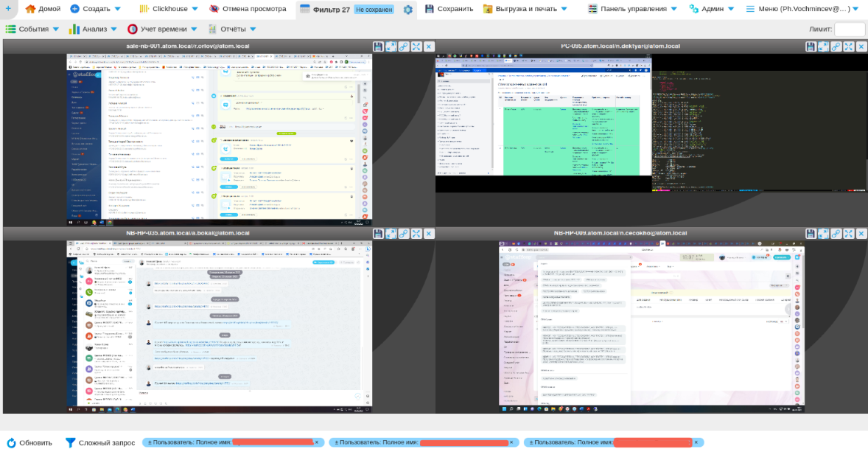Open the События menu

[x=32, y=29]
